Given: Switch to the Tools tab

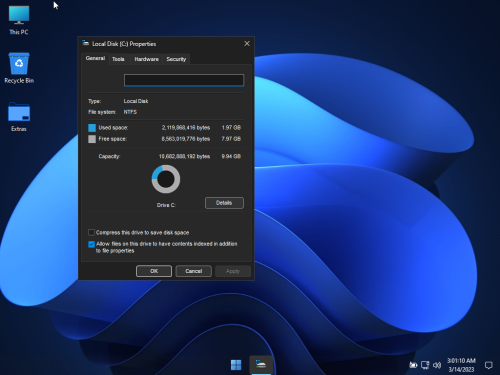Looking at the screenshot, I should [x=118, y=59].
